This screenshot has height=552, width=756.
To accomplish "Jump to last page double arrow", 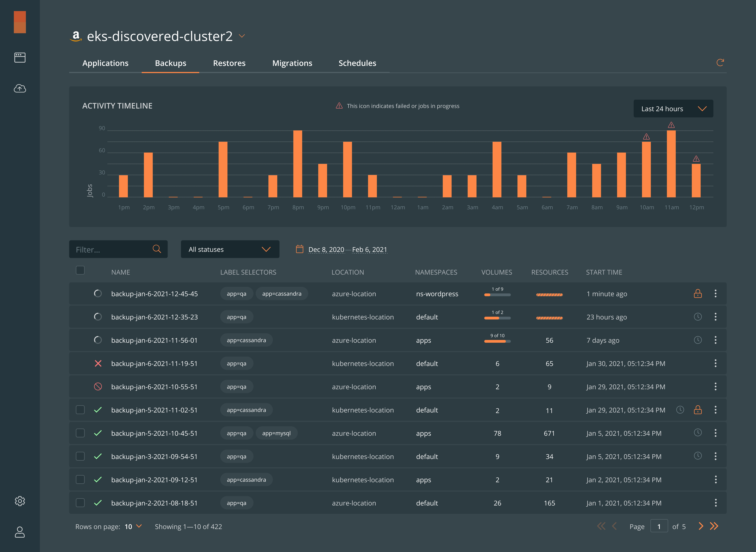I will pos(714,526).
